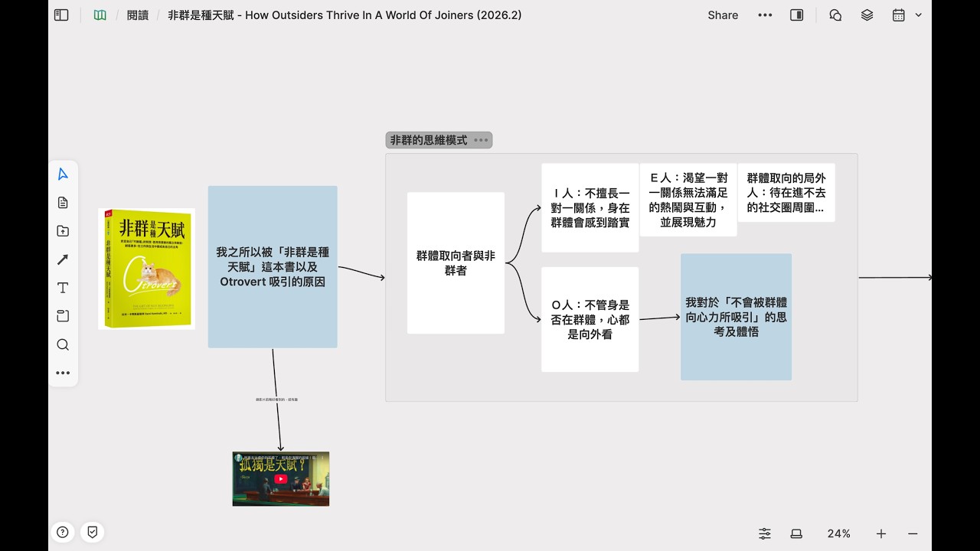
Task: Toggle the sidebar panel icon
Action: [61, 15]
